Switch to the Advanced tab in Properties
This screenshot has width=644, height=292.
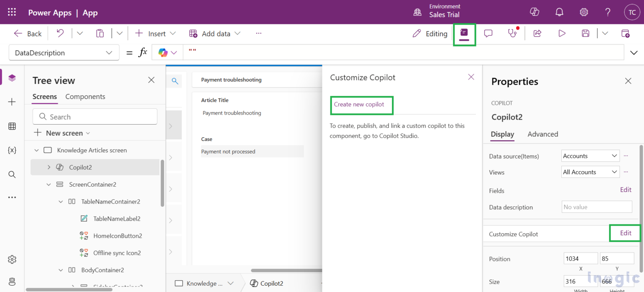[x=543, y=134]
